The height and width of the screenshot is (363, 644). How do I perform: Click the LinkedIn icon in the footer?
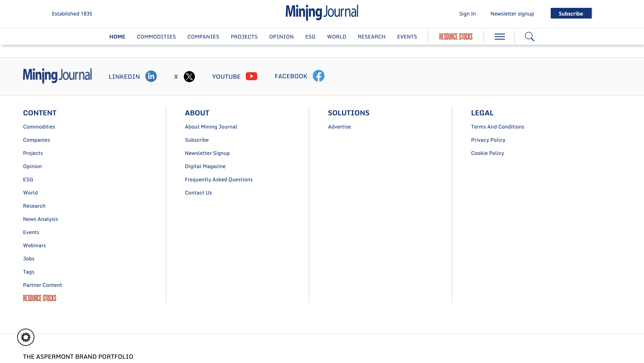point(151,76)
